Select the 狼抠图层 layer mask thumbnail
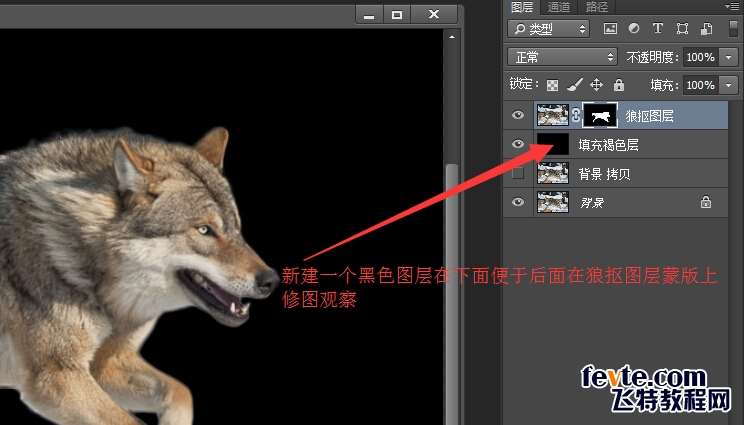 (x=600, y=115)
